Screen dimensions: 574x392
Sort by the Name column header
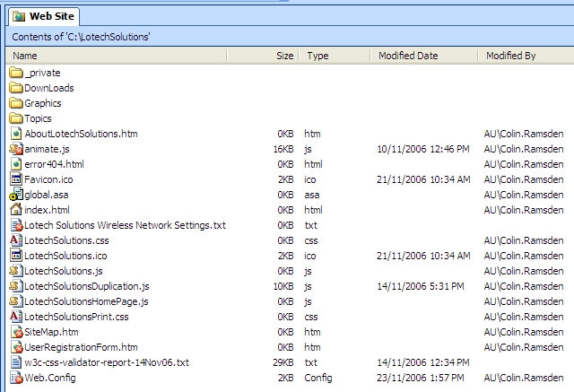coord(117,56)
